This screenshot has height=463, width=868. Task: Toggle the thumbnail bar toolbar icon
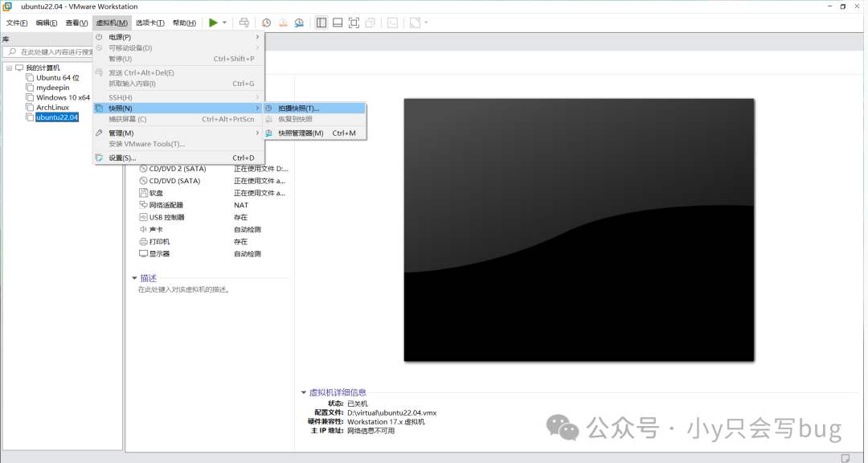point(337,23)
